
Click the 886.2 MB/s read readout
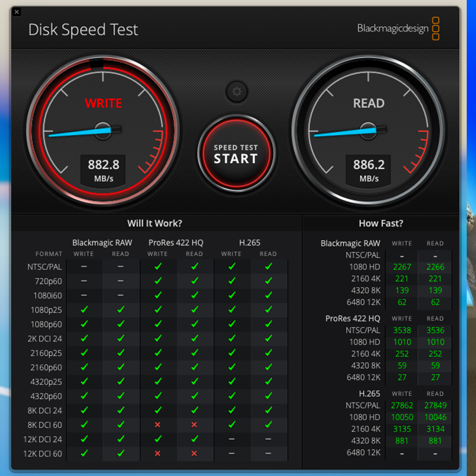(x=368, y=169)
